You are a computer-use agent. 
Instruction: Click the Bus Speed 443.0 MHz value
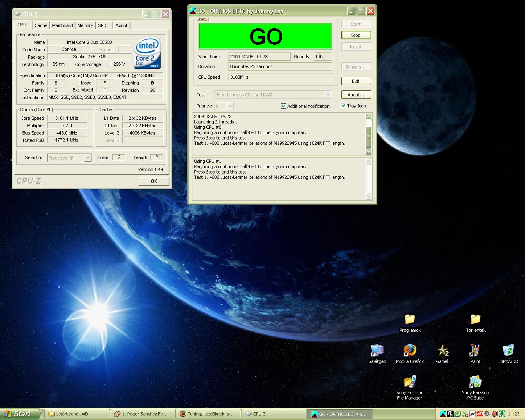[67, 133]
